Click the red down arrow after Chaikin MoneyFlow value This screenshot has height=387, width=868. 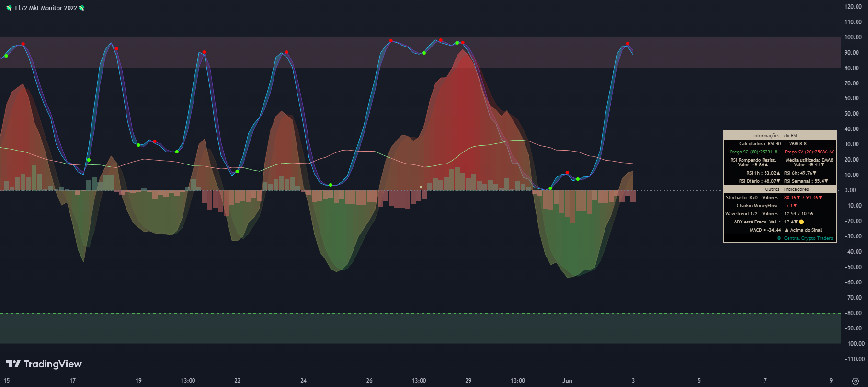tap(795, 206)
